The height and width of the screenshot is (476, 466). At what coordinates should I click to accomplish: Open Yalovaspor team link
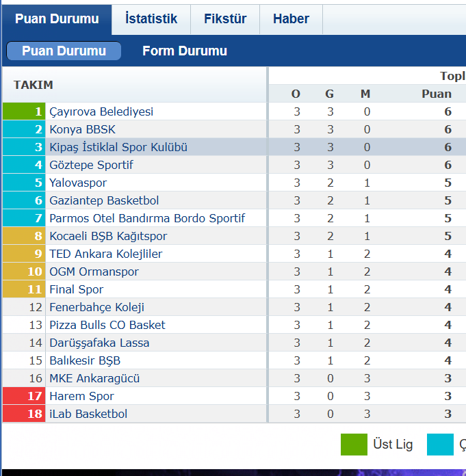click(x=78, y=183)
